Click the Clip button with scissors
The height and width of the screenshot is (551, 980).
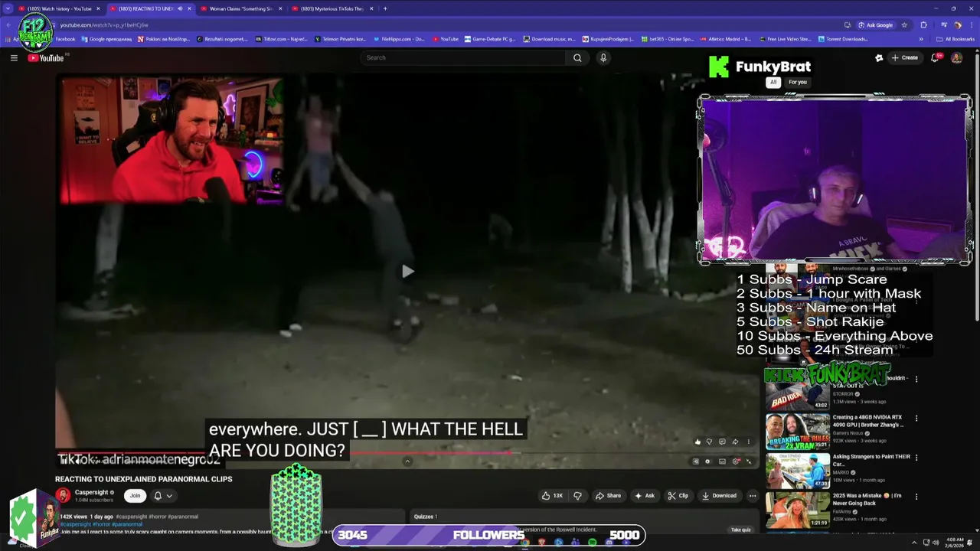click(x=678, y=495)
